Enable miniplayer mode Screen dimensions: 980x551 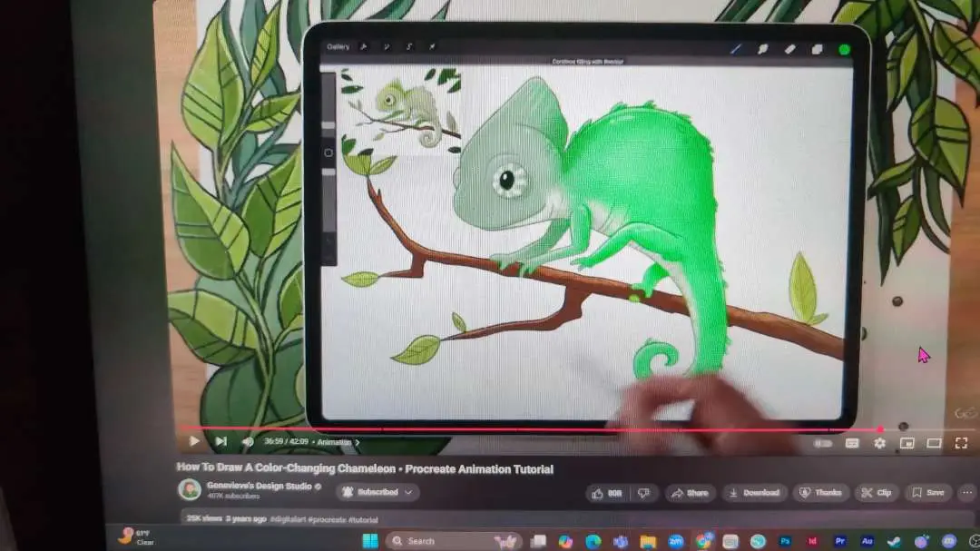[906, 443]
